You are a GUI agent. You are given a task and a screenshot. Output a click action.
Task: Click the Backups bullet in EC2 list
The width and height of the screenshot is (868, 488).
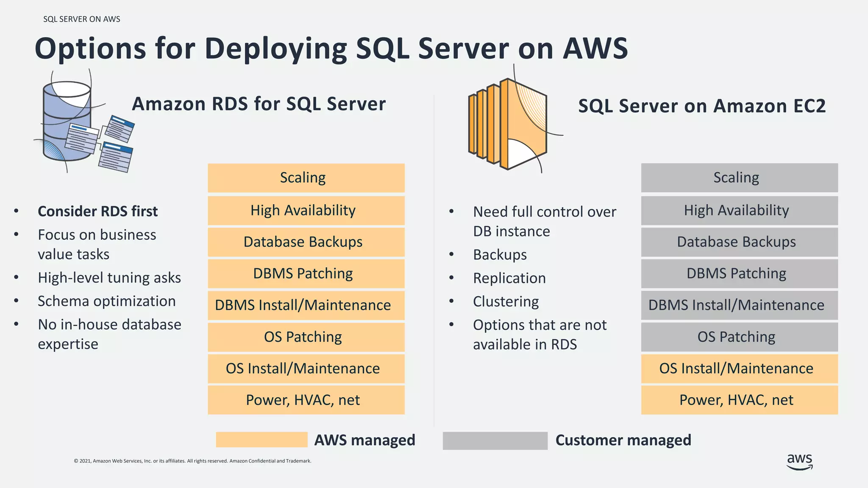500,255
